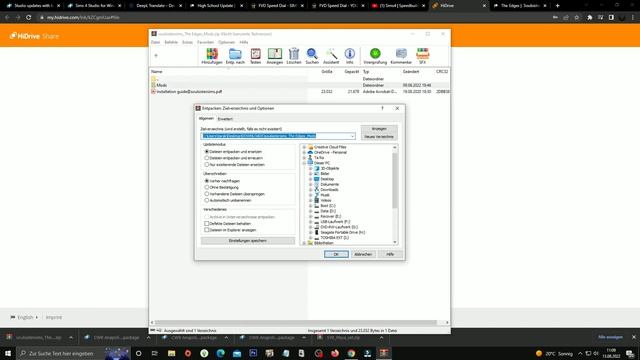The image size is (640, 360).
Task: Click the Cortana circle icon
Action: [x=138, y=353]
